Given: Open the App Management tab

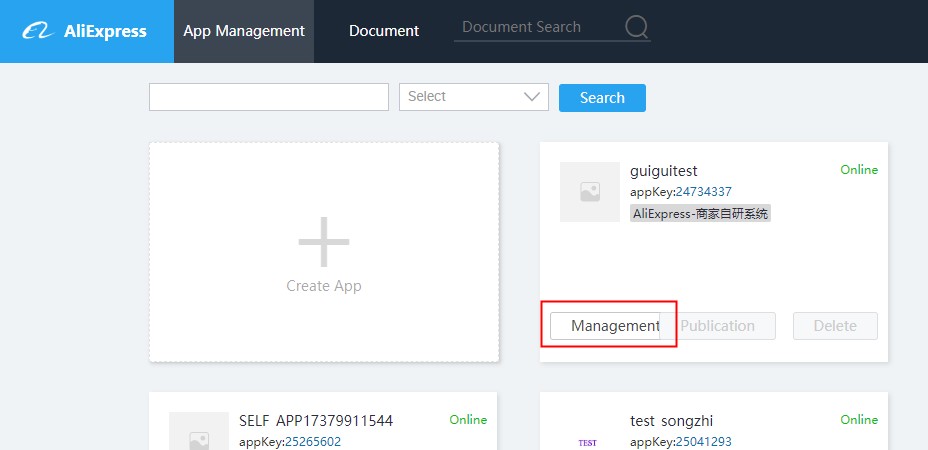Looking at the screenshot, I should (244, 31).
